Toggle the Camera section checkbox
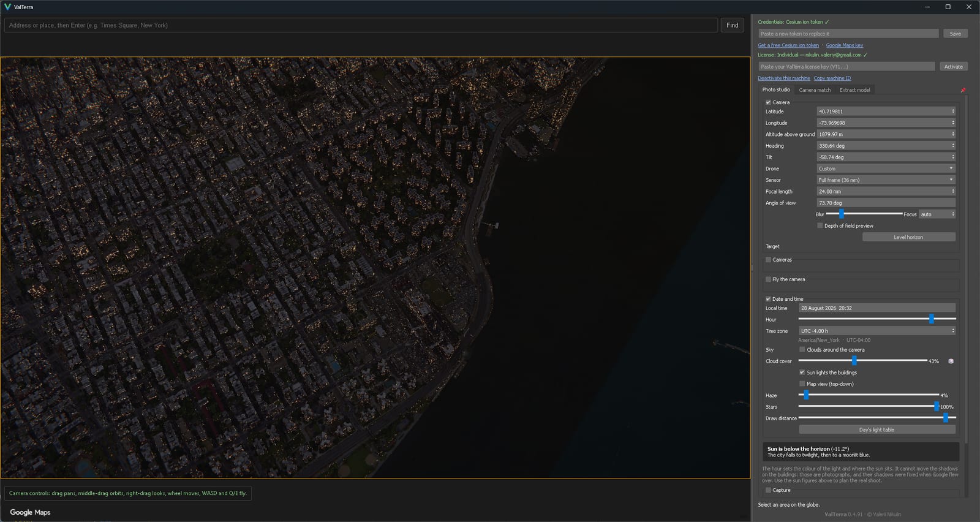 coord(768,102)
